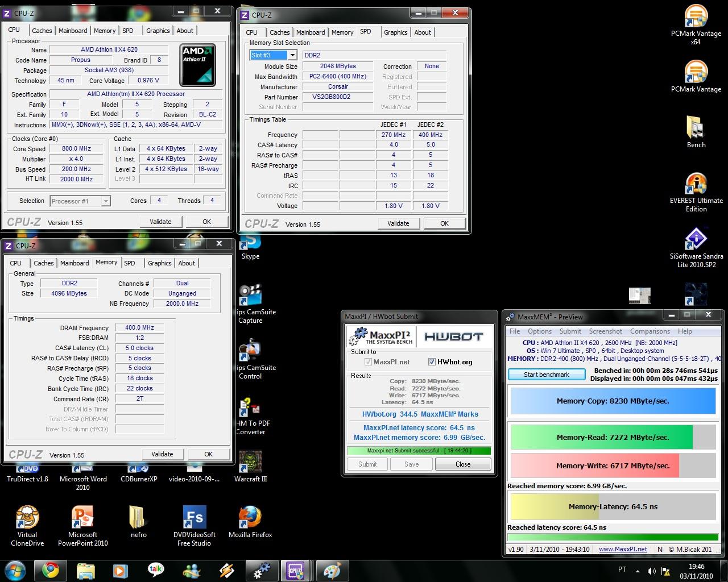Viewport: 728px width, 582px height.
Task: Click Save in HWbot Submit dialog
Action: click(412, 464)
